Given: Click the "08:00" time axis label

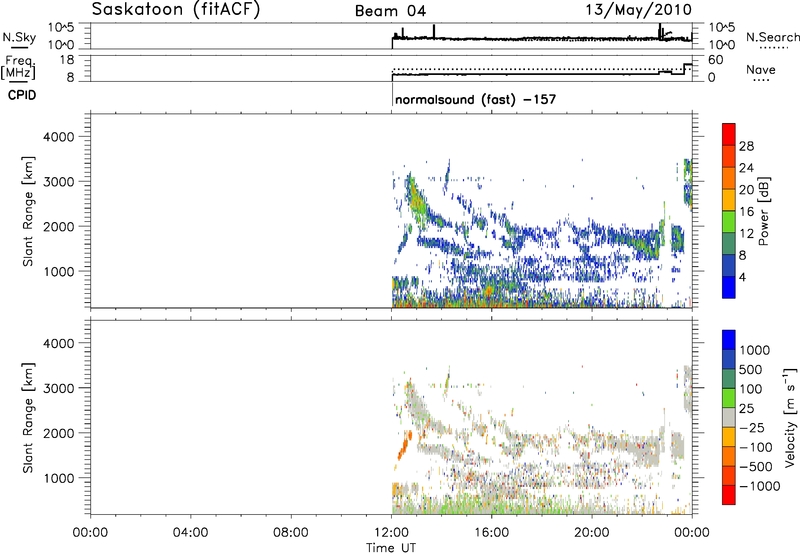Looking at the screenshot, I should click(291, 533).
